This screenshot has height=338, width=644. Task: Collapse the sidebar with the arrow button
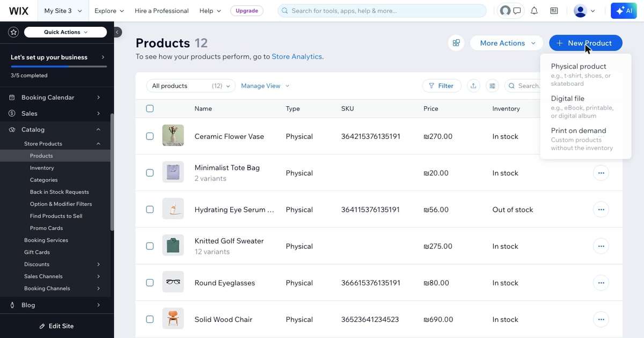pos(118,32)
